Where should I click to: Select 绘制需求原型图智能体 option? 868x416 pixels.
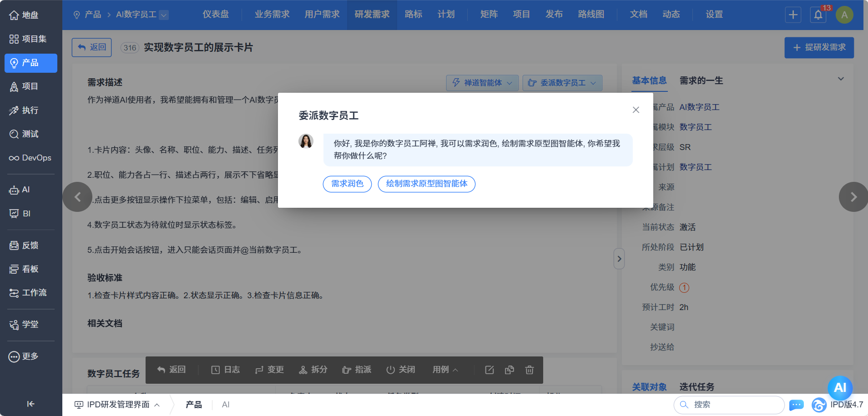point(426,184)
